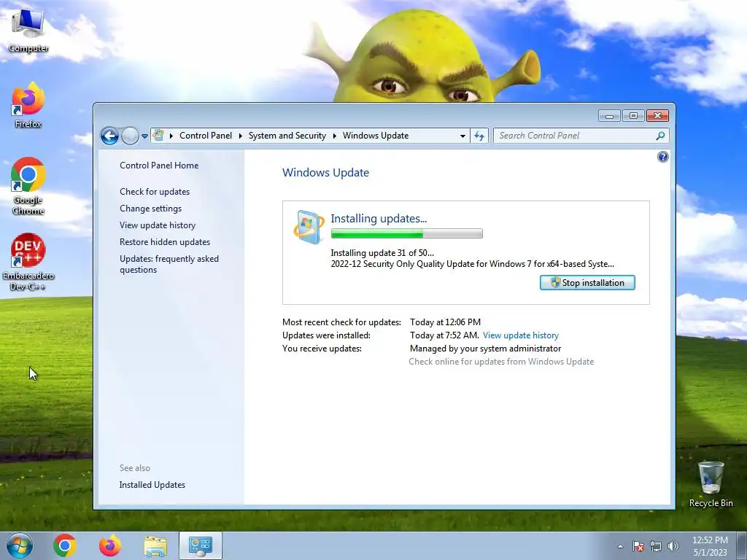The height and width of the screenshot is (560, 747).
Task: Open the Action Center flag icon
Action: [x=638, y=546]
